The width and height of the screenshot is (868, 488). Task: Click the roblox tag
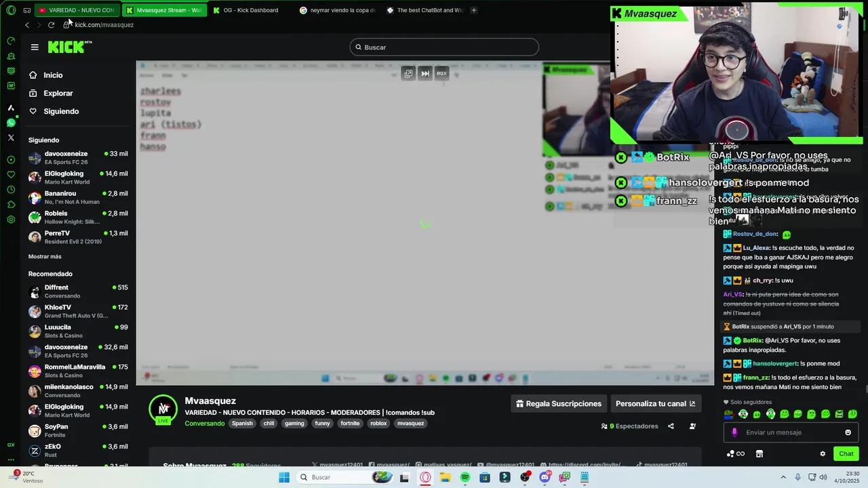point(378,424)
